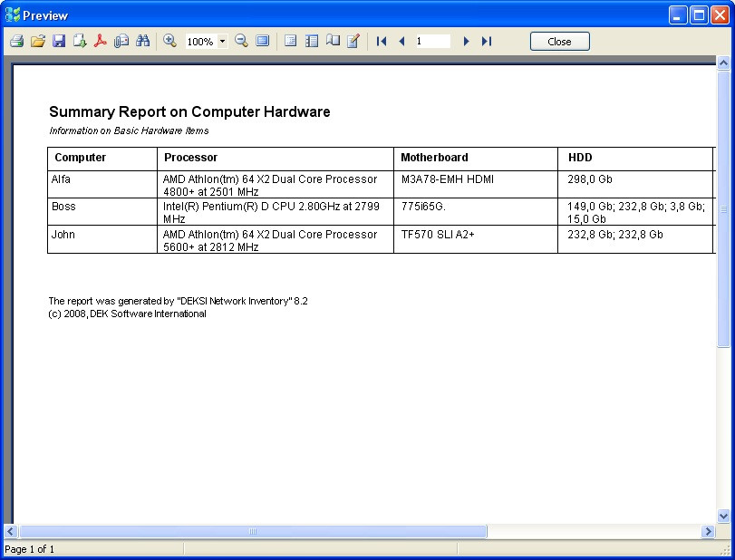This screenshot has height=560, width=735.
Task: Click the Close button in the toolbar
Action: coord(560,42)
